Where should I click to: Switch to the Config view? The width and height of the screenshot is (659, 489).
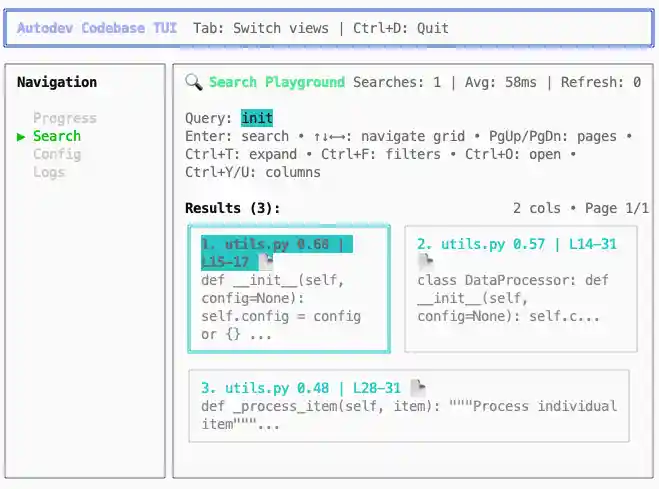(56, 154)
